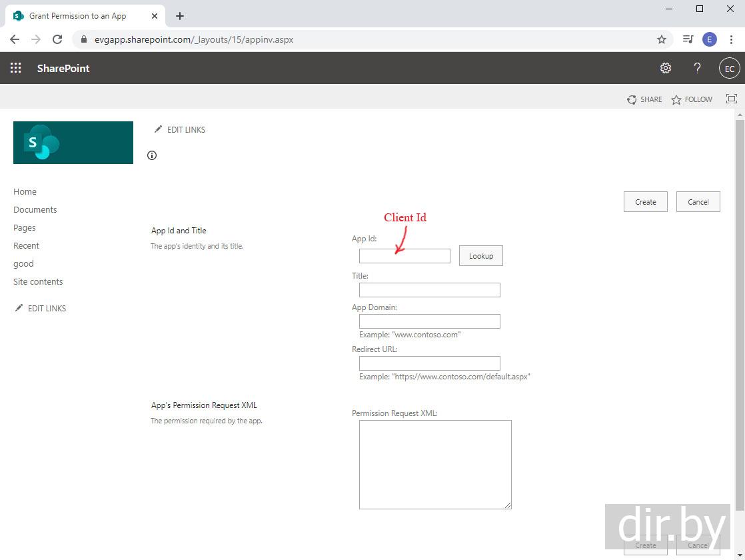Click inside Permission Request XML textarea

[435, 465]
